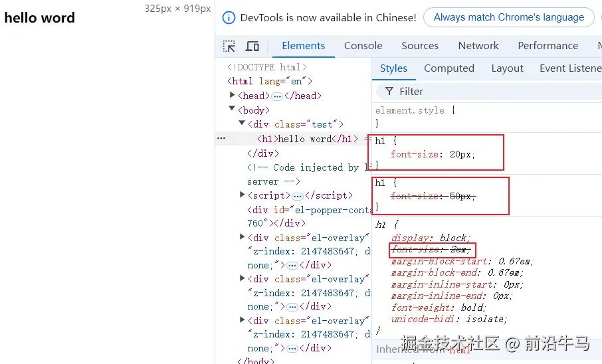This screenshot has height=364, width=602.
Task: Click the font-weight: bold declaration
Action: (x=439, y=308)
